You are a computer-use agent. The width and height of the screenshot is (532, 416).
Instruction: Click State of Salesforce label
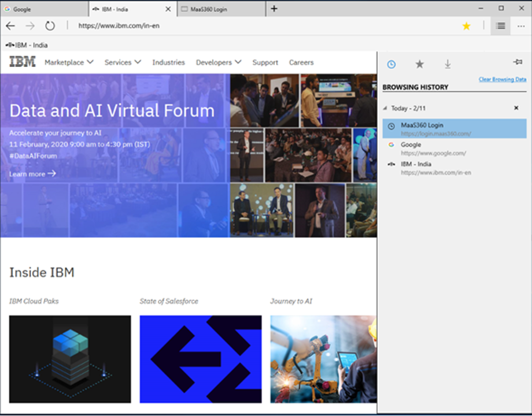click(169, 301)
